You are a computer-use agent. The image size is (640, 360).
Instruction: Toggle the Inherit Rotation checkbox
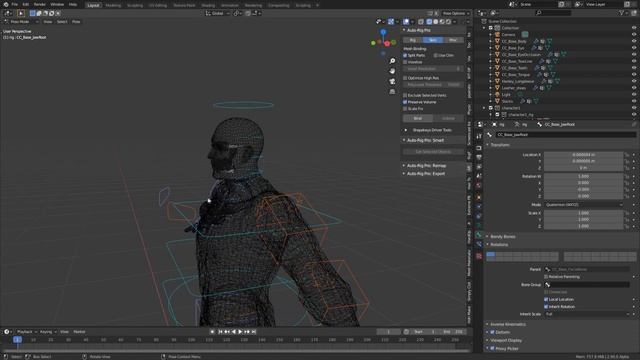pos(546,307)
